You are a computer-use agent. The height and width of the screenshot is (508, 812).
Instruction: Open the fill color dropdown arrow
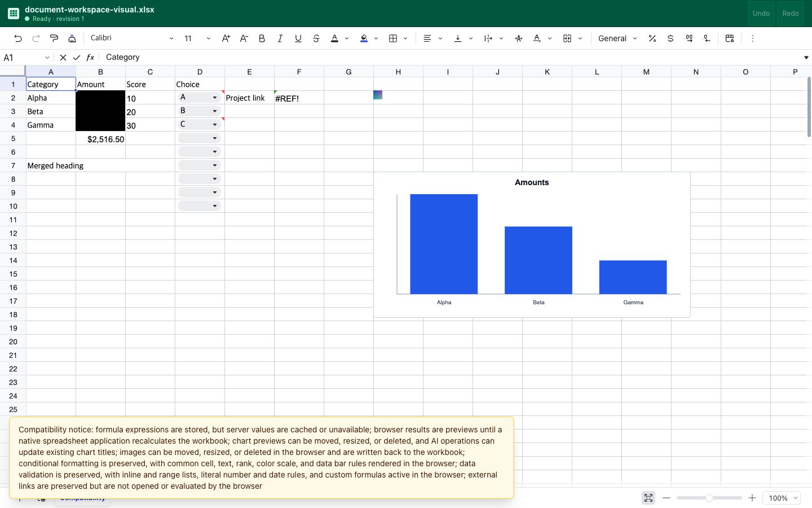click(376, 38)
